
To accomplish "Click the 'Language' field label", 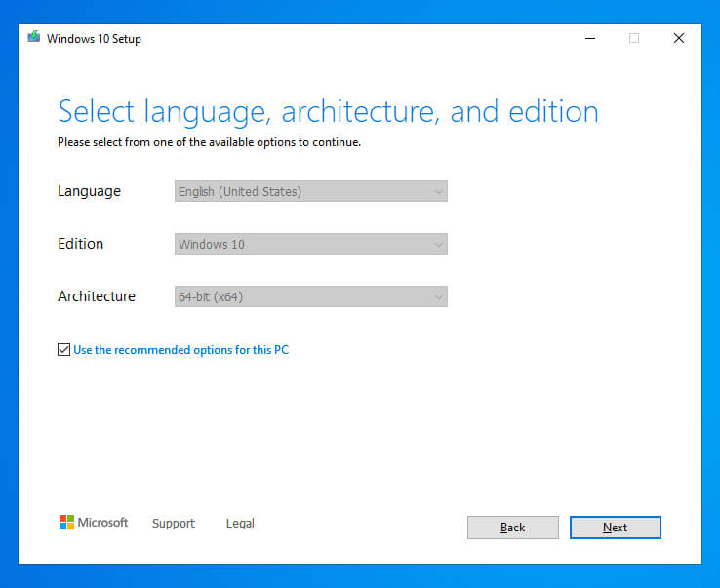I will (x=89, y=191).
